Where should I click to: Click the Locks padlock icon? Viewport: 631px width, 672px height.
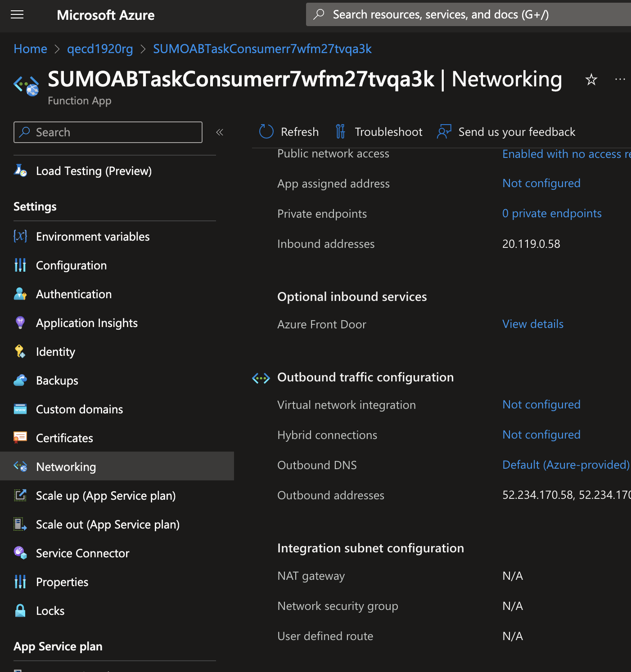tap(20, 610)
